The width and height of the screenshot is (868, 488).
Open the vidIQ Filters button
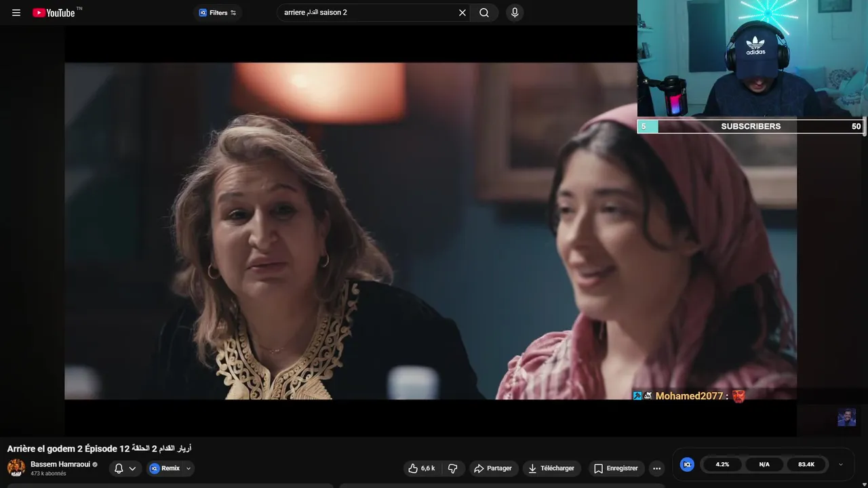[218, 12]
